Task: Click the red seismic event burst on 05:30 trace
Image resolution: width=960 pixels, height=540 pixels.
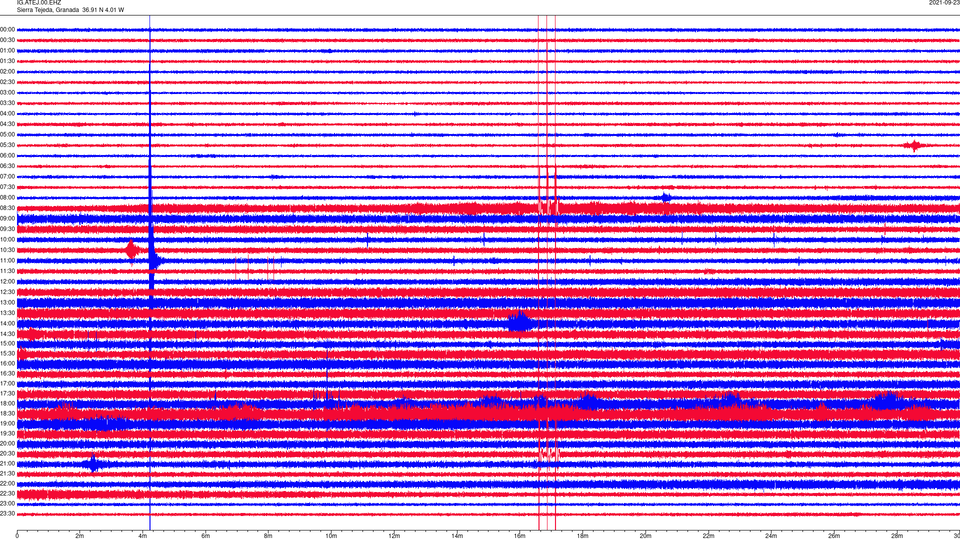Action: pyautogui.click(x=915, y=146)
